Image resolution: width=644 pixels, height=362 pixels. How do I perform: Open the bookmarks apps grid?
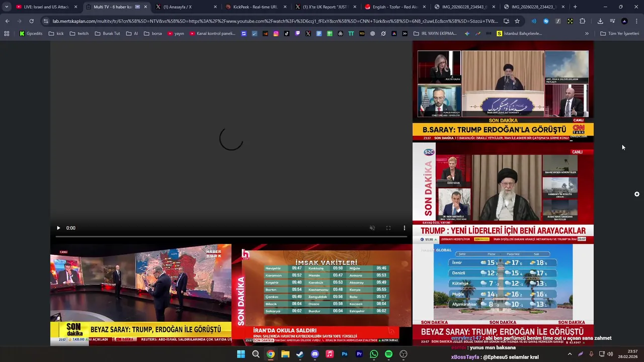point(7,34)
